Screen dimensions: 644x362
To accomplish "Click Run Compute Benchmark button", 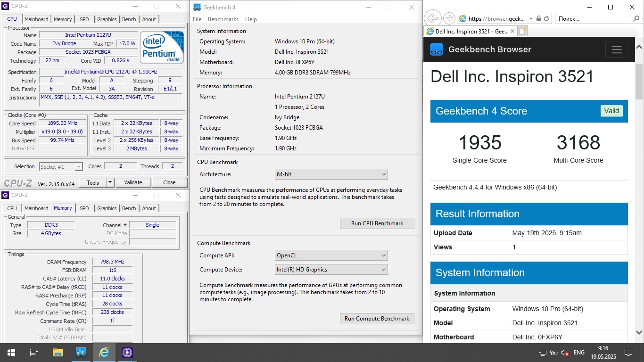I will (377, 319).
